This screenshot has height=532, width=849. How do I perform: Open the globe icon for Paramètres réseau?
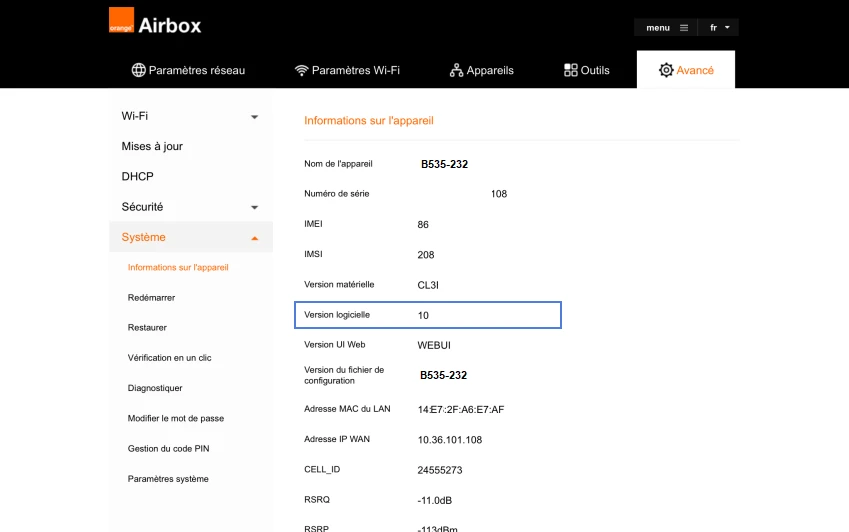[139, 70]
